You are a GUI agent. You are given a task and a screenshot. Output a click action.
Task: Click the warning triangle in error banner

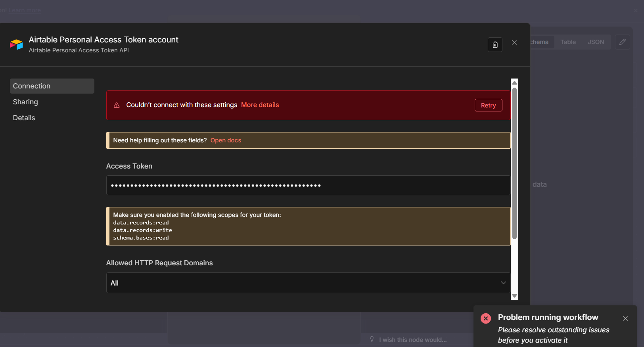pos(117,105)
